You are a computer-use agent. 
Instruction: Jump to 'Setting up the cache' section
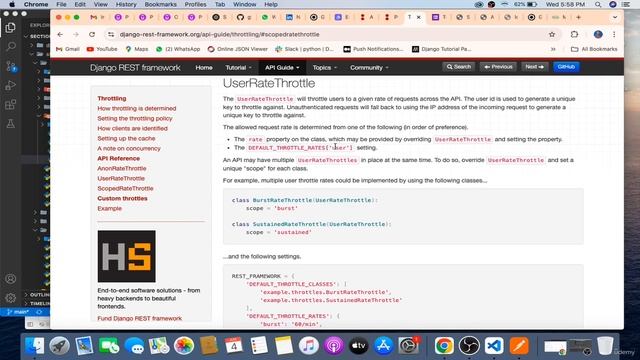[x=126, y=138]
